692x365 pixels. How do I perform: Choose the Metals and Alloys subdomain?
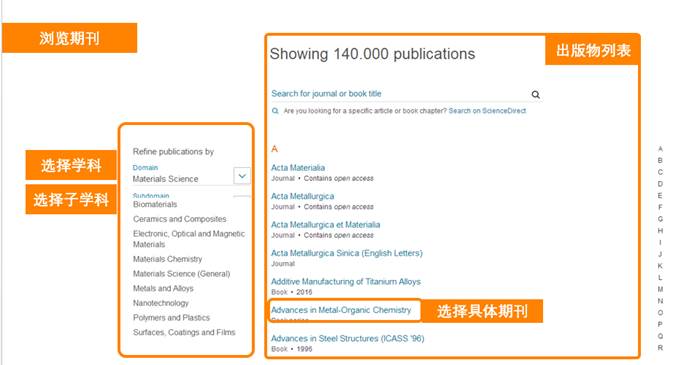pyautogui.click(x=163, y=288)
